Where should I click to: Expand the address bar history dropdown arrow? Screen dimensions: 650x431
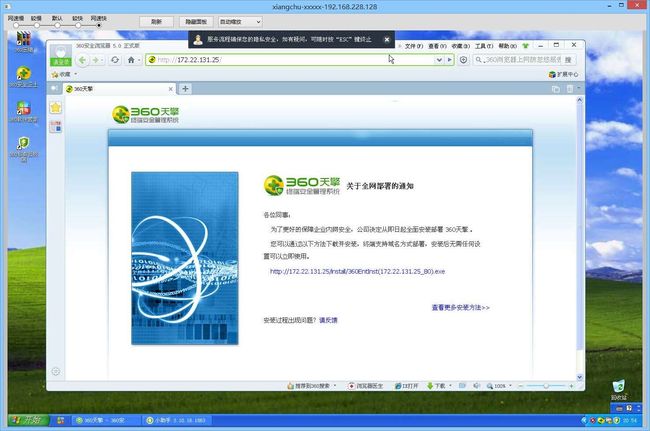click(439, 60)
